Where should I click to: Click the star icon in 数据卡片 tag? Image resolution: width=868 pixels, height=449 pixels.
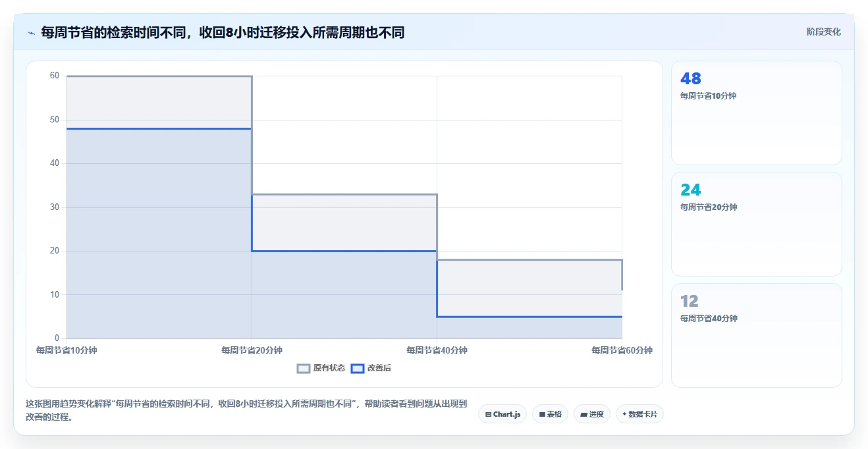pyautogui.click(x=624, y=414)
